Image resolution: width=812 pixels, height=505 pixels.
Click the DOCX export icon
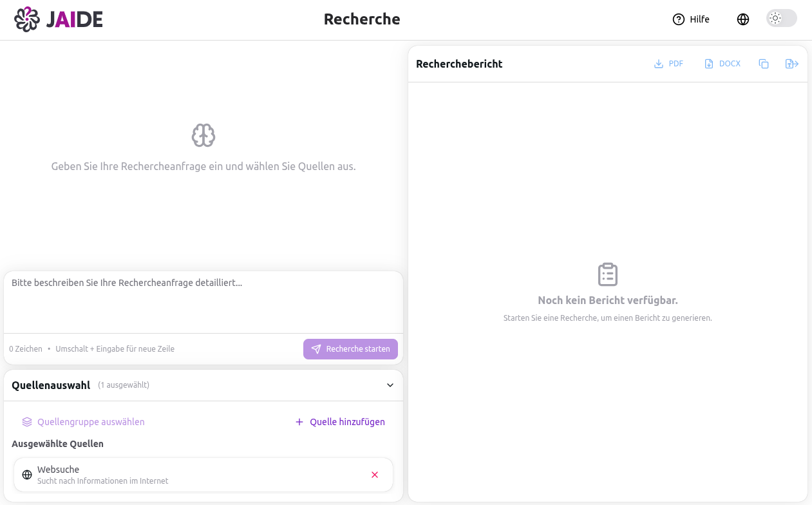pyautogui.click(x=708, y=63)
